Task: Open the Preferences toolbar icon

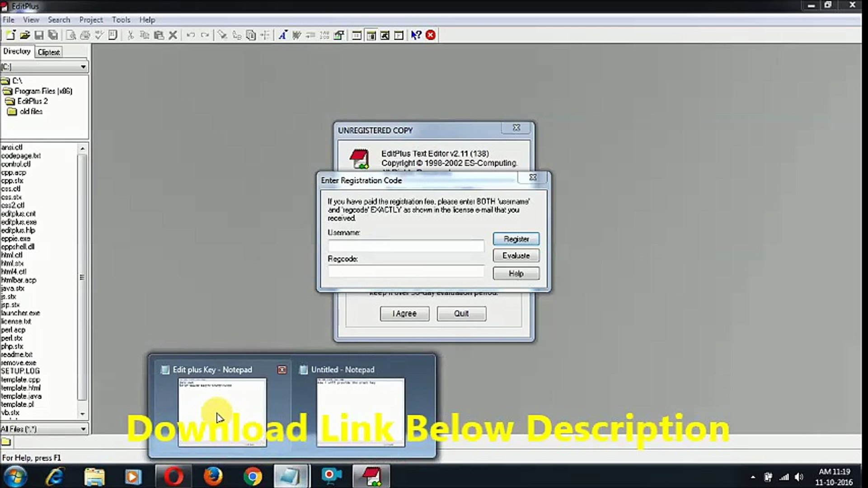Action: pos(339,35)
